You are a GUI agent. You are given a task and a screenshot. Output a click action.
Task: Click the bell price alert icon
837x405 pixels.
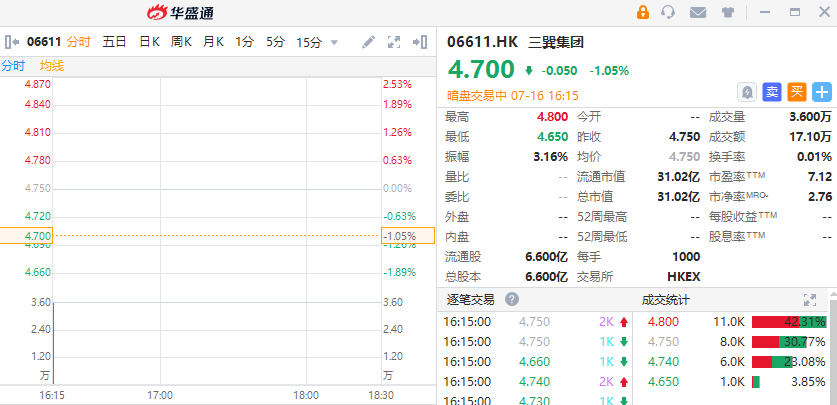pyautogui.click(x=746, y=92)
